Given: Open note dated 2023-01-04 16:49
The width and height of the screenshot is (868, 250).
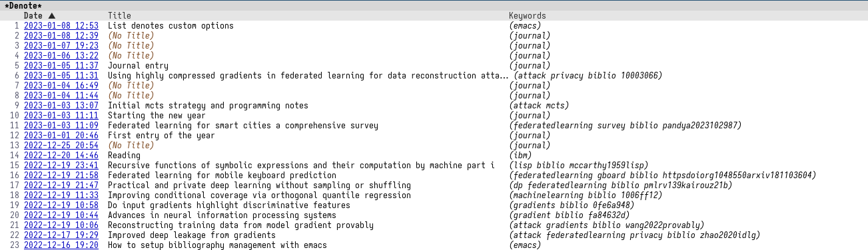Looking at the screenshot, I should 61,85.
